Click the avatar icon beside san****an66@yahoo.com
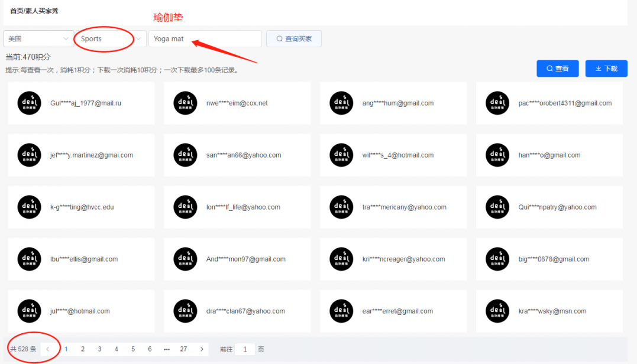The image size is (637, 364). tap(185, 155)
